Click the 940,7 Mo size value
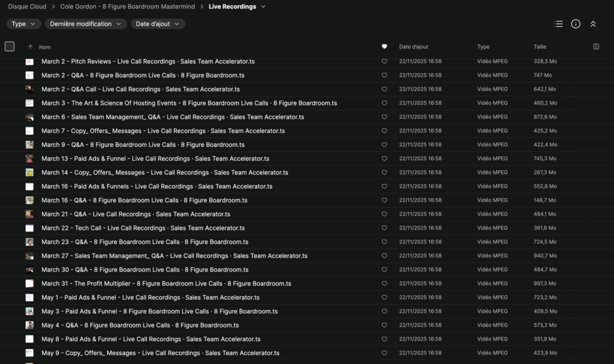Image resolution: width=614 pixels, height=364 pixels. [545, 255]
